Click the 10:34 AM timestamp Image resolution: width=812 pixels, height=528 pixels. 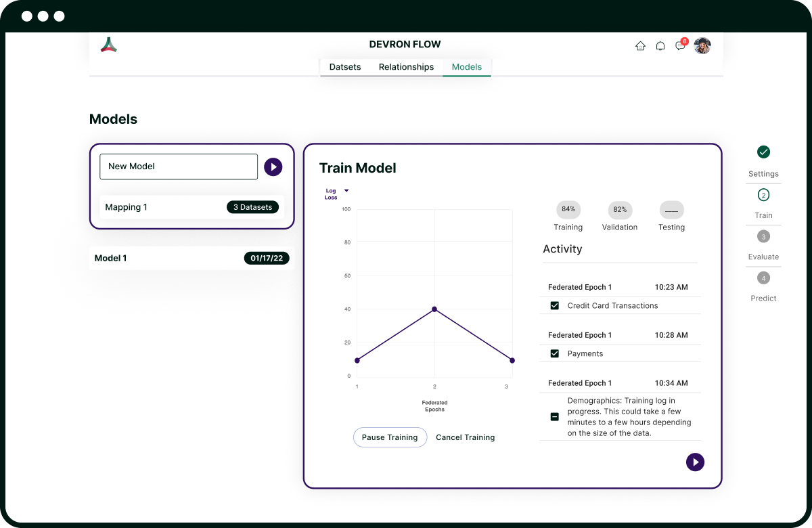pos(671,383)
